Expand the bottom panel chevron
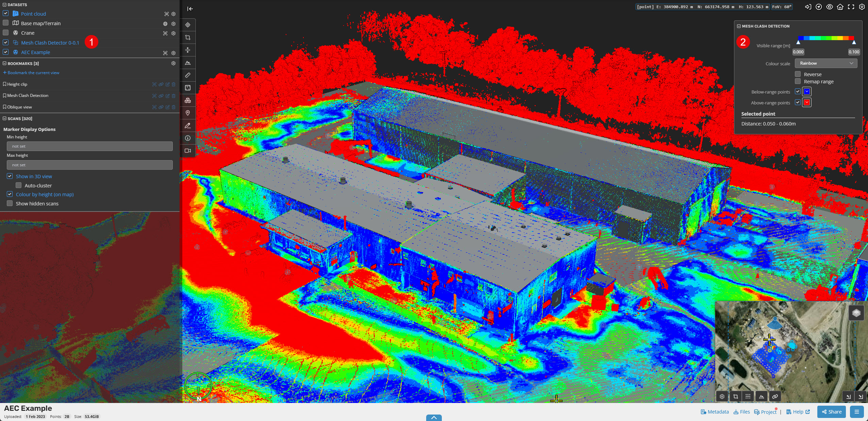The height and width of the screenshot is (421, 868). [434, 418]
